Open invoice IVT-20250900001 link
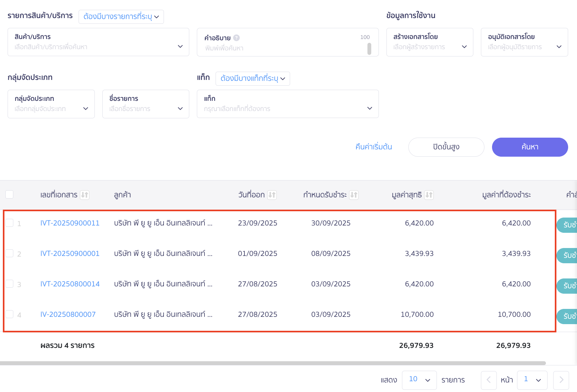The width and height of the screenshot is (577, 392). pyautogui.click(x=70, y=253)
